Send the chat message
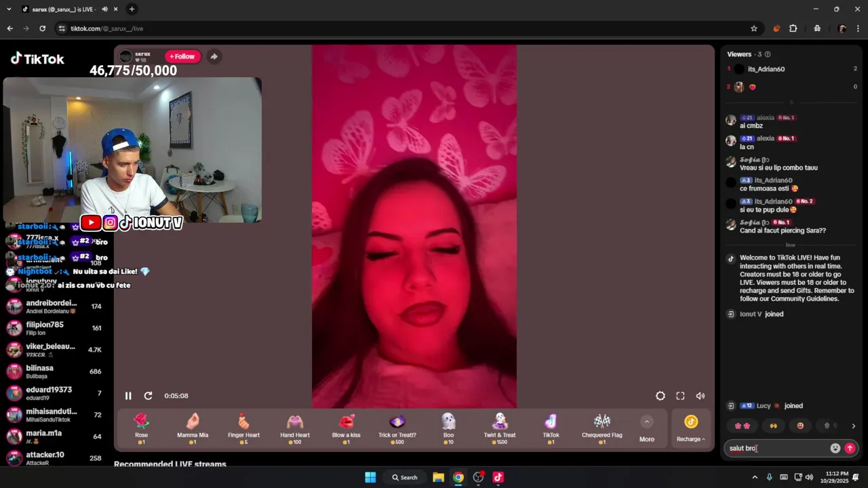This screenshot has height=488, width=868. tap(850, 448)
